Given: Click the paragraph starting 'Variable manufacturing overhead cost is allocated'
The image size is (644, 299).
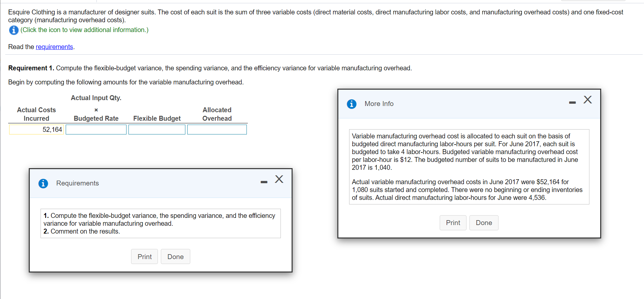Looking at the screenshot, I should click(465, 152).
